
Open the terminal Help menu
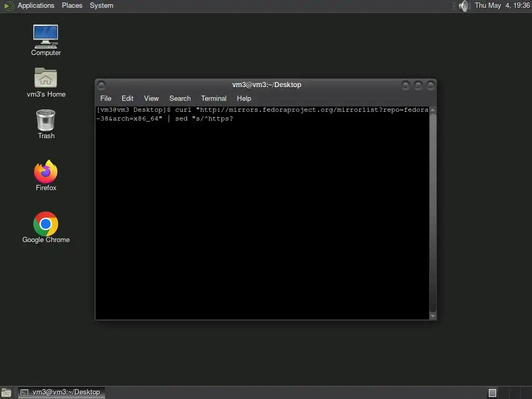coord(244,98)
